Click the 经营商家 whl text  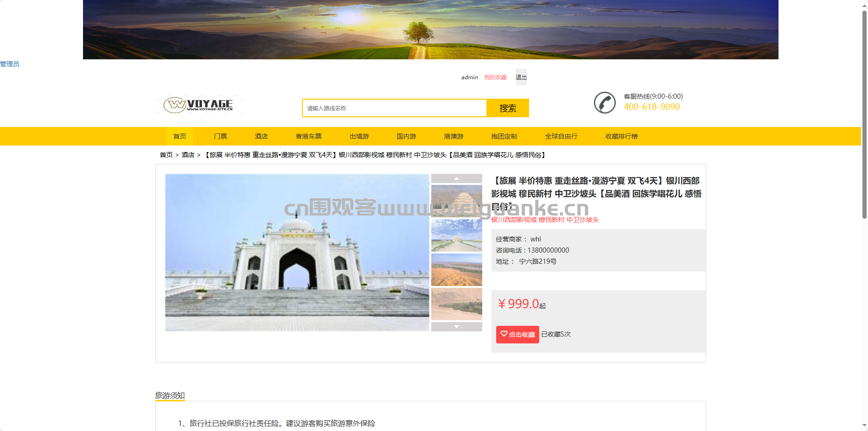click(x=518, y=239)
